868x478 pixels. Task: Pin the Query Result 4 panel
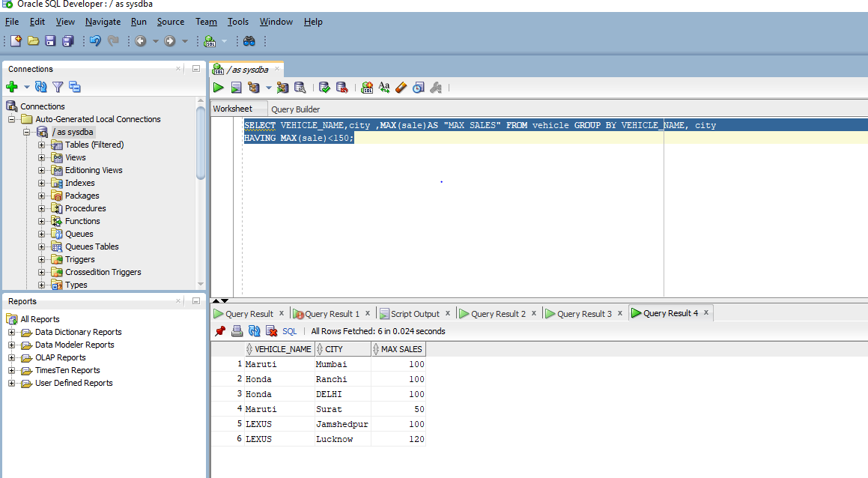[x=220, y=331]
